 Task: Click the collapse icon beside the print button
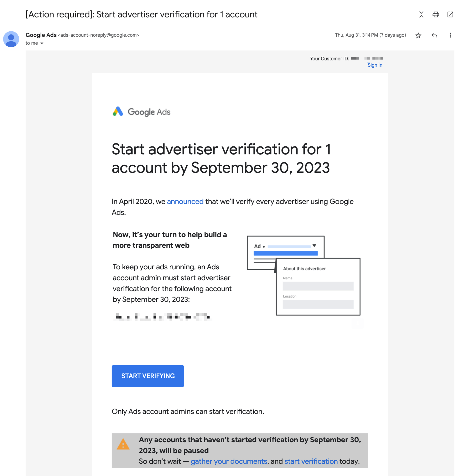[x=421, y=15]
